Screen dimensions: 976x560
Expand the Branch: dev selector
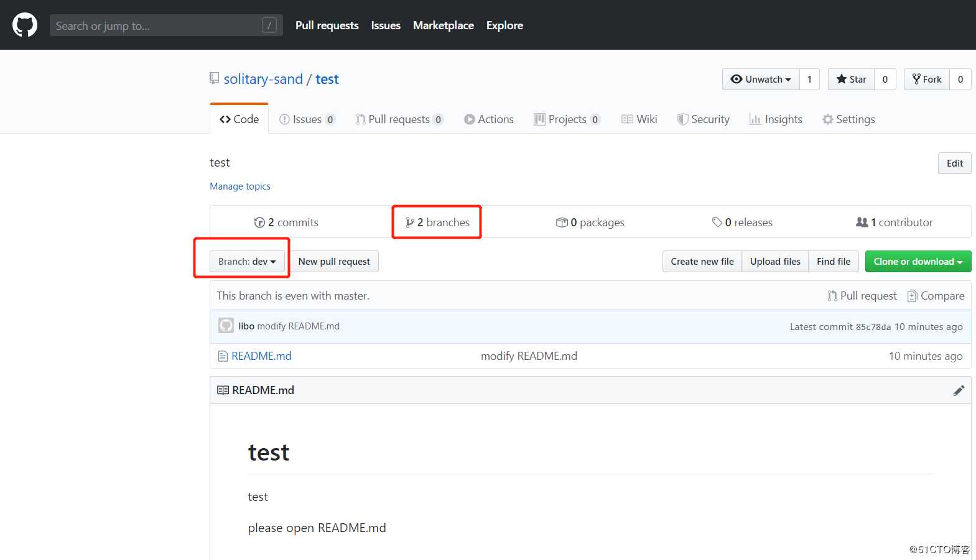[x=247, y=262]
